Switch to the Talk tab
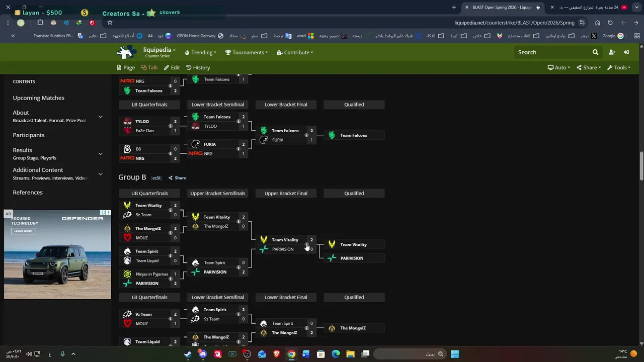The height and width of the screenshot is (362, 644). pos(149,67)
